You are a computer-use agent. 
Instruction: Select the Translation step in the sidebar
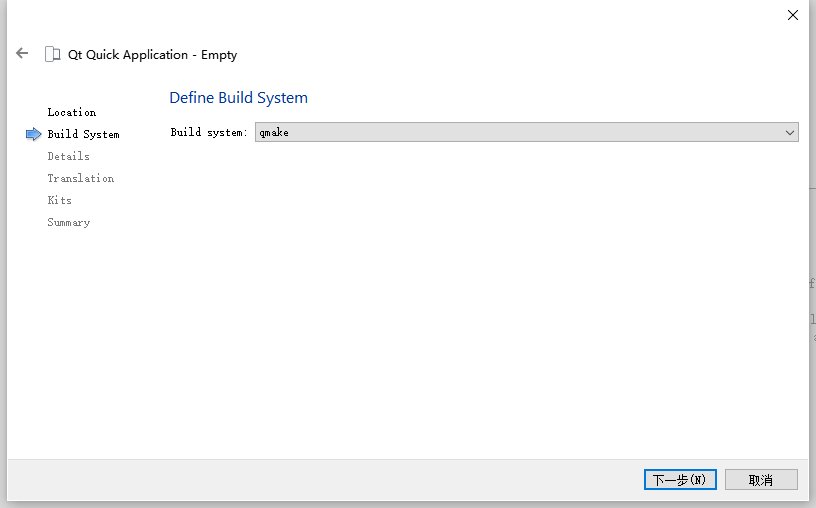pos(81,178)
